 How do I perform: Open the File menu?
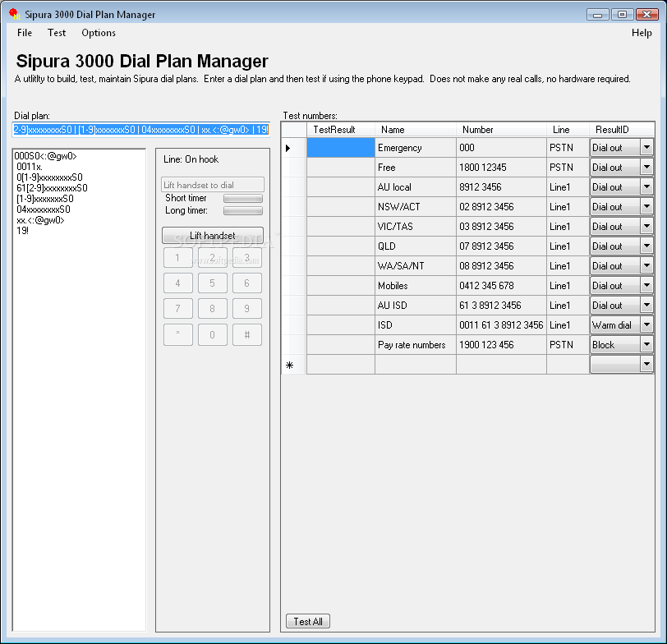[25, 33]
